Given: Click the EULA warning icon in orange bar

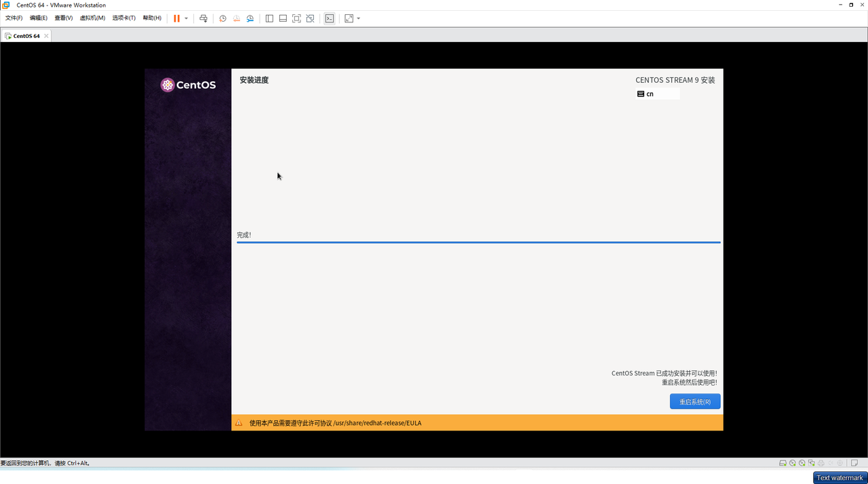Looking at the screenshot, I should click(239, 423).
